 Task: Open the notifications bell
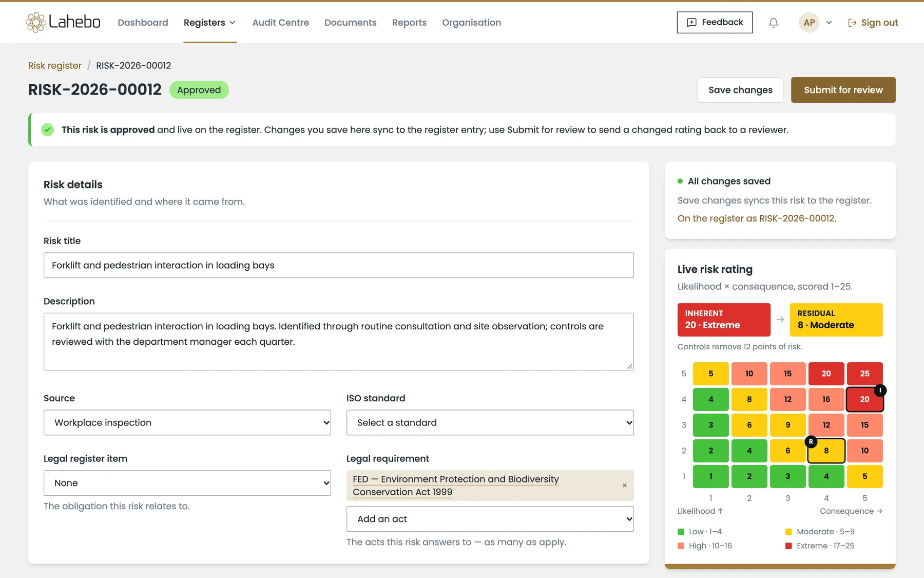(x=773, y=23)
